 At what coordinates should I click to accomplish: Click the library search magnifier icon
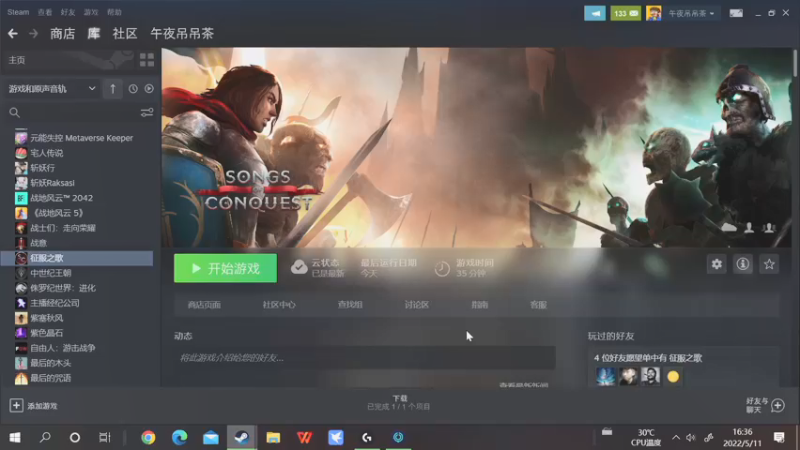(14, 112)
